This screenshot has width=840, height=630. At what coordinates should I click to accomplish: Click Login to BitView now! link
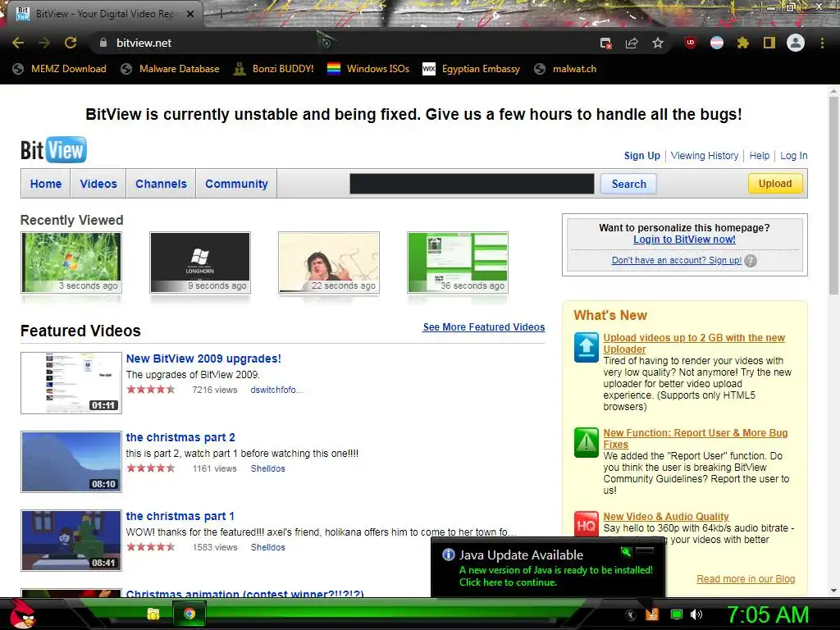[684, 240]
